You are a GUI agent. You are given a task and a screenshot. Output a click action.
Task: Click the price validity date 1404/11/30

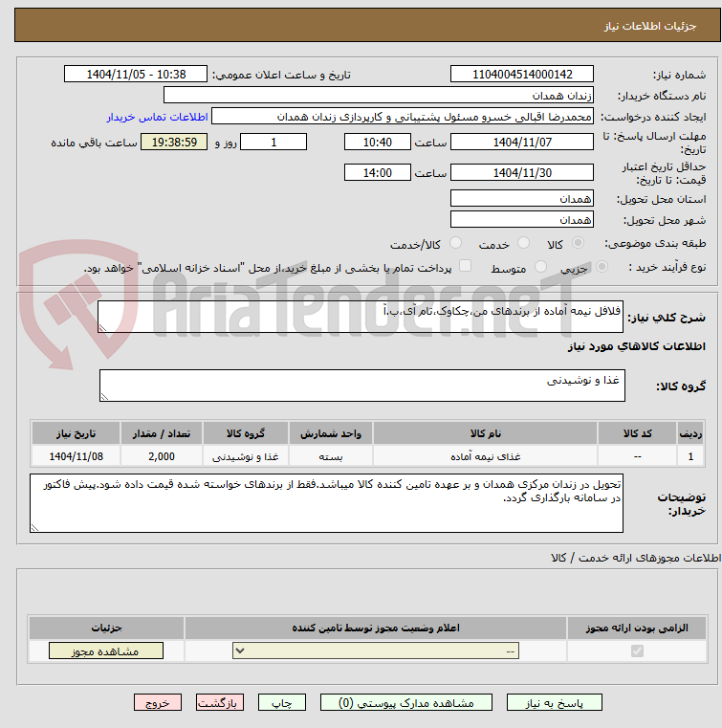point(522,173)
